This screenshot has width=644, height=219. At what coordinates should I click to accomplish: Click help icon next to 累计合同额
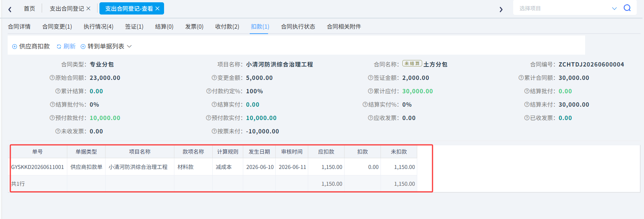pyautogui.click(x=521, y=78)
